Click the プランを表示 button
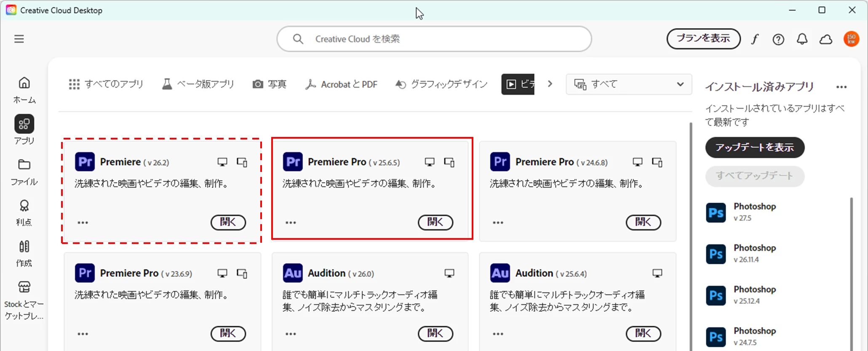 coord(703,39)
